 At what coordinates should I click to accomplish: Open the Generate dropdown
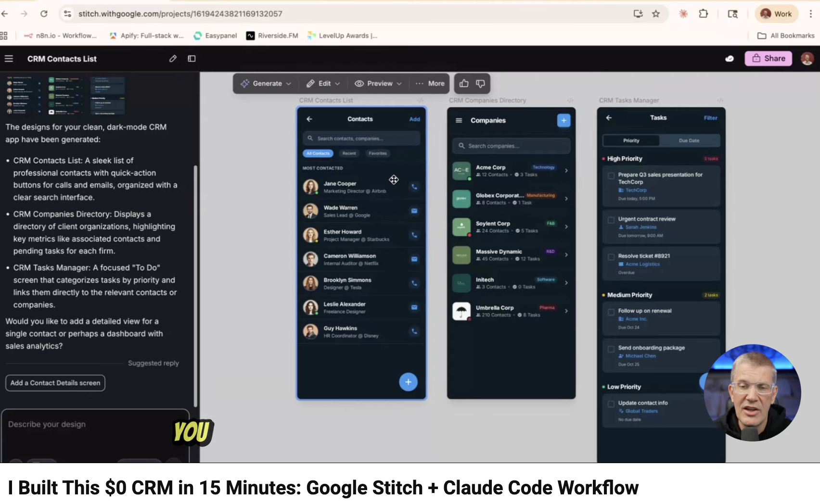266,83
